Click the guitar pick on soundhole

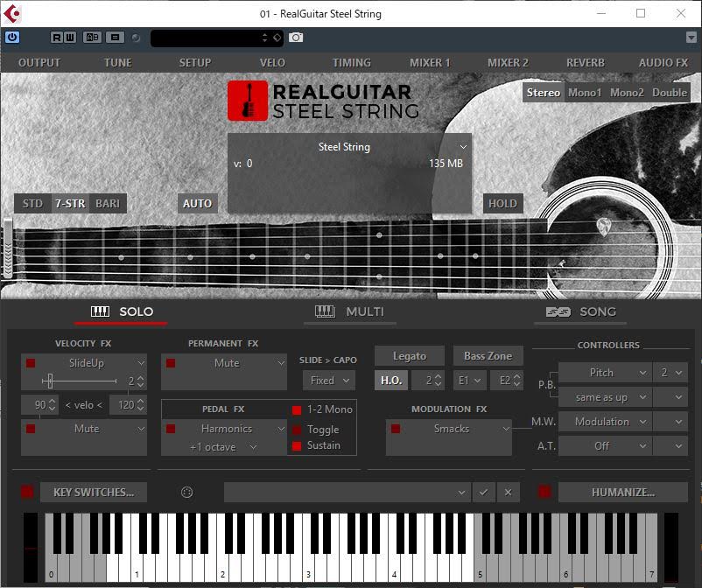pos(603,227)
